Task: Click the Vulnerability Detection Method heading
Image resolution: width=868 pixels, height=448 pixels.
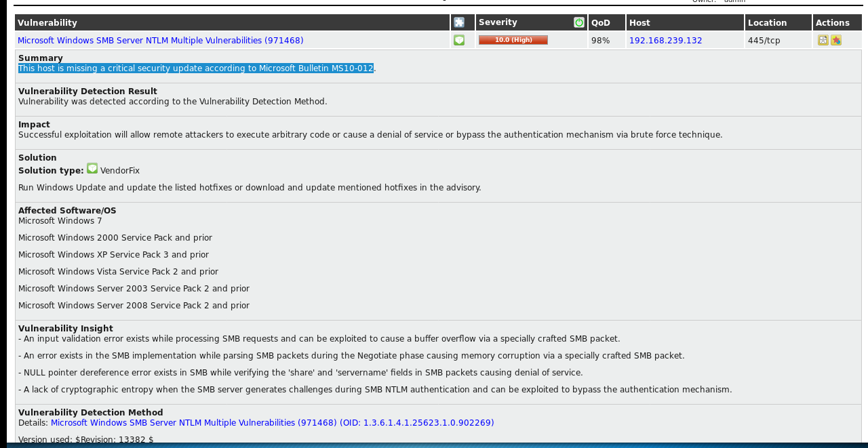Action: click(x=91, y=413)
